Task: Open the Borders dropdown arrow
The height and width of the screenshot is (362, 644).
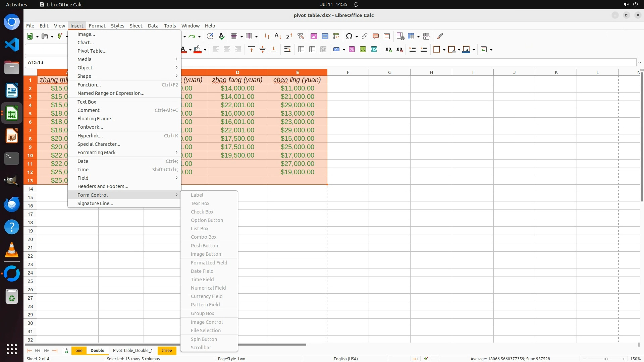Action: click(x=444, y=50)
